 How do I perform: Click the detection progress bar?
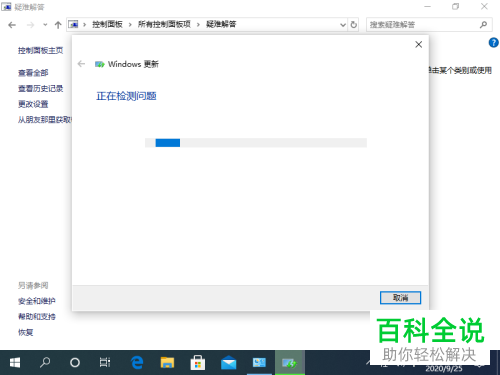tap(256, 143)
